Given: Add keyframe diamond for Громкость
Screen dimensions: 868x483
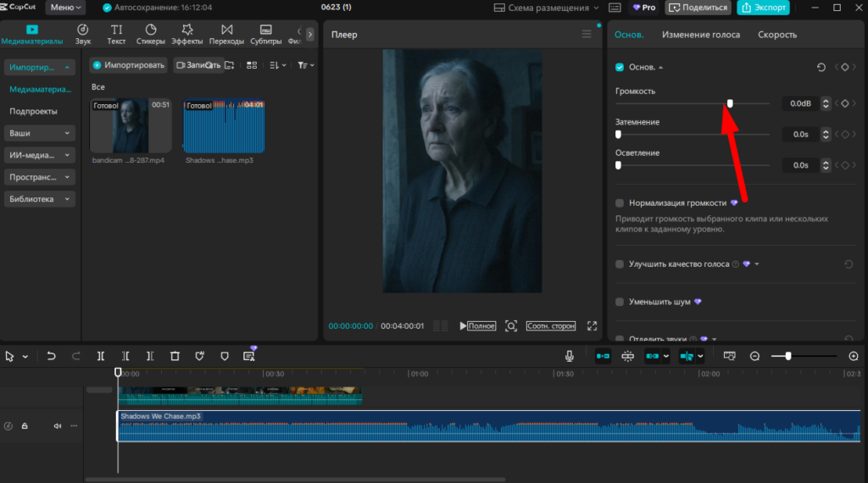Looking at the screenshot, I should click(x=845, y=103).
